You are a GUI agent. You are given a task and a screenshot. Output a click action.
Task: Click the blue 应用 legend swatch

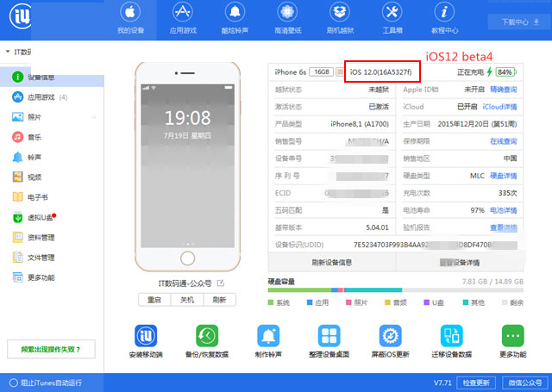310,302
